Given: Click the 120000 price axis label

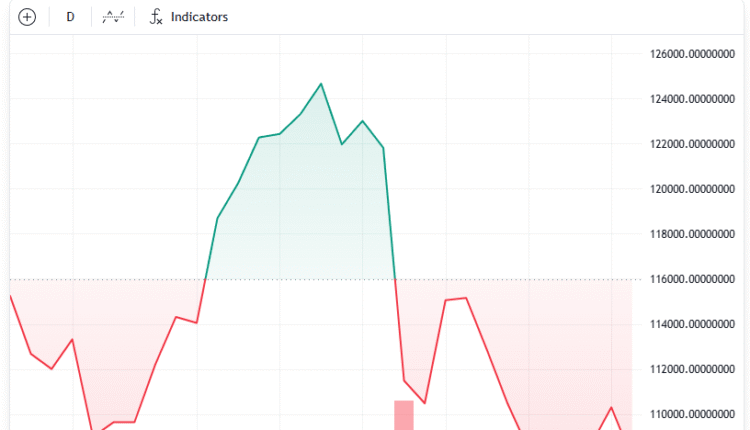Looking at the screenshot, I should point(689,189).
